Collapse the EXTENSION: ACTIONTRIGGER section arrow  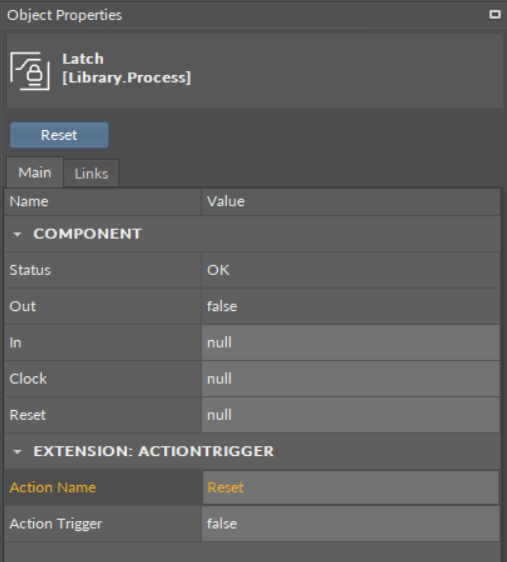(17, 452)
